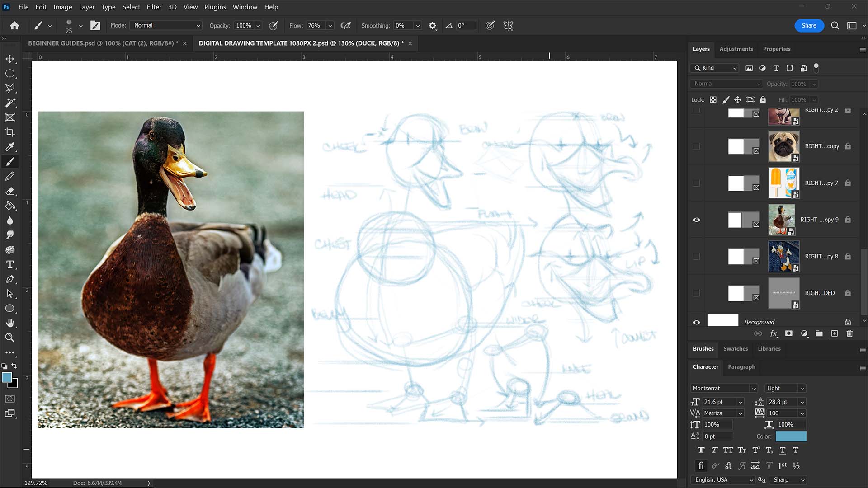Switch to the Properties tab

tap(777, 49)
